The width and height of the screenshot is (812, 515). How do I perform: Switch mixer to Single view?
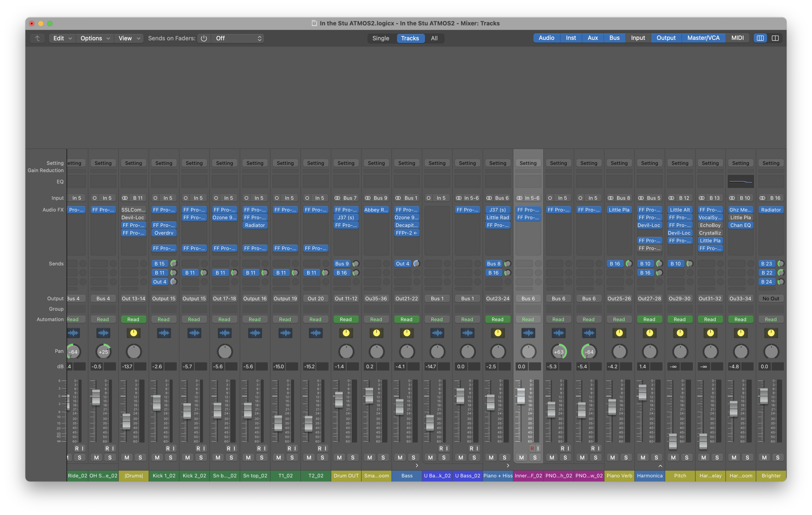pos(380,38)
